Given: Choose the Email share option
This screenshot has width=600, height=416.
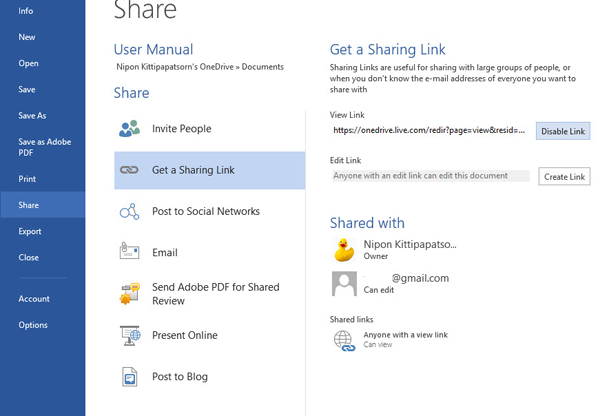Looking at the screenshot, I should (210, 252).
